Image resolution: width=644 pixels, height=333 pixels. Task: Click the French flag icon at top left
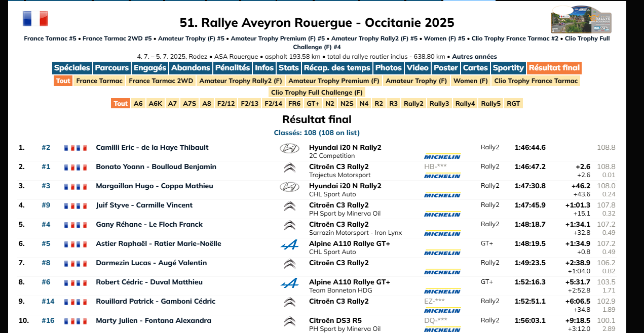coord(35,19)
